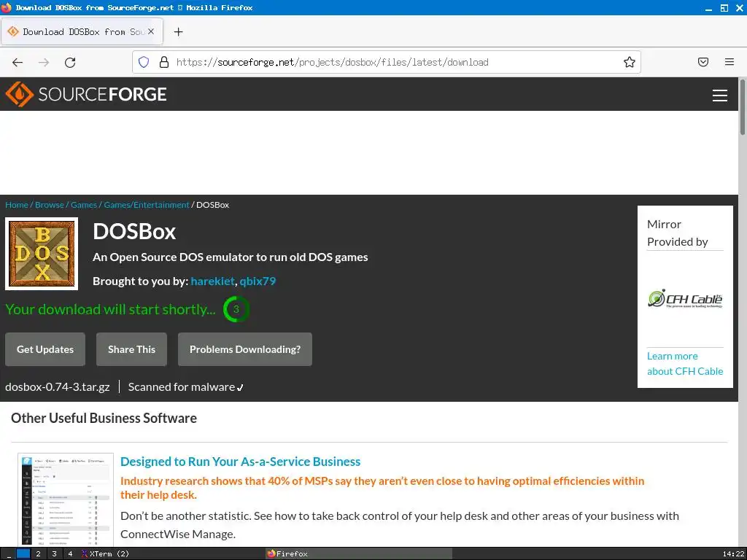Open the Games breadcrumb link
The width and height of the screenshot is (747, 560).
pyautogui.click(x=84, y=205)
